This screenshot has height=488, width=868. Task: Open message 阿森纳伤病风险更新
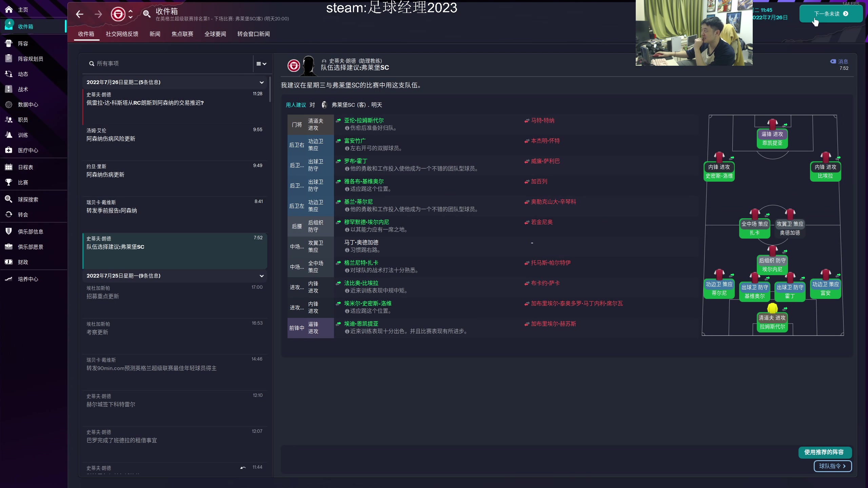click(x=174, y=143)
